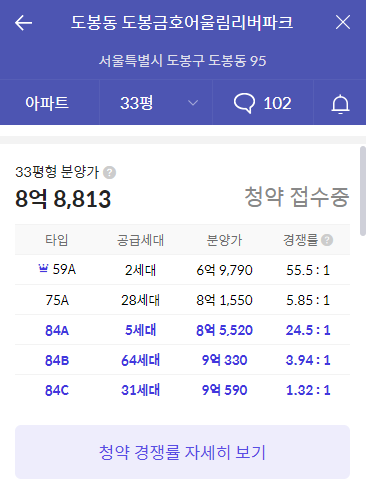Screen dimensions: 366x495
Task: Click the price 8억 8,813
Action: pyautogui.click(x=63, y=199)
